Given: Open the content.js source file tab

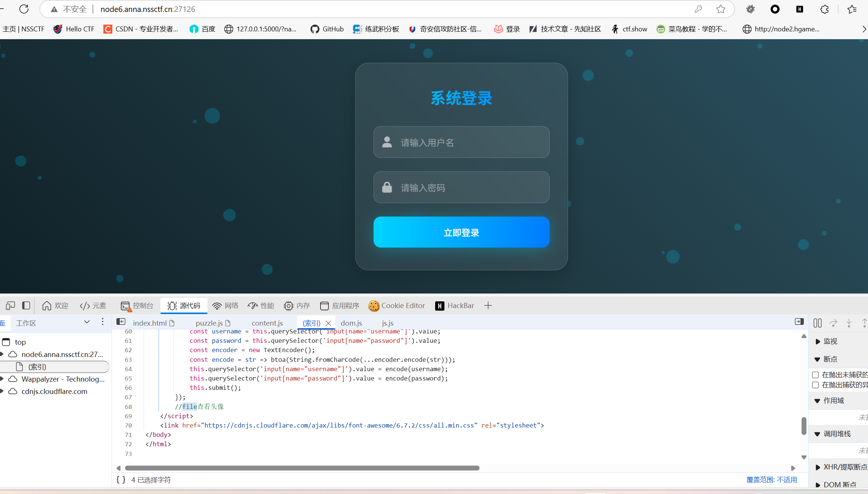Looking at the screenshot, I should pyautogui.click(x=267, y=323).
